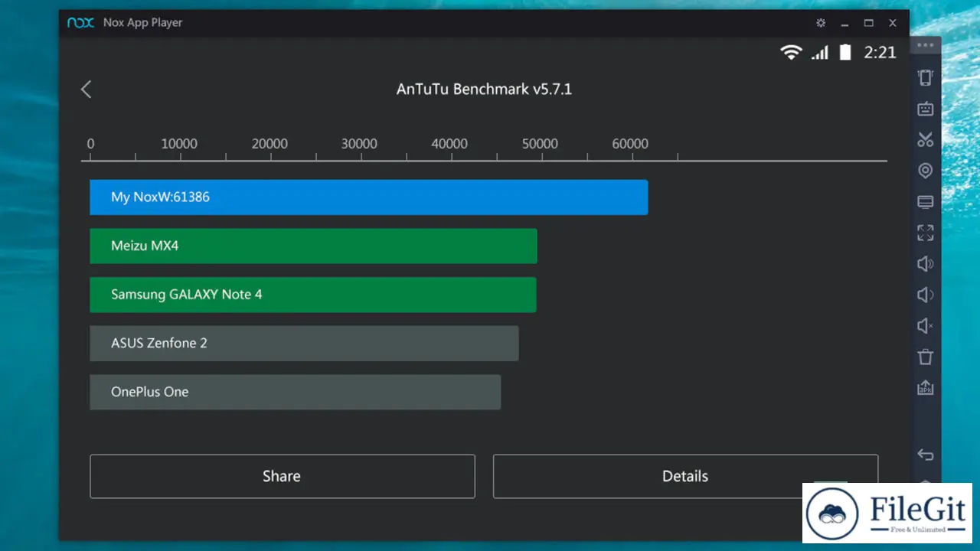Decrease volume in sidebar
This screenshot has width=980, height=551.
coord(926,295)
